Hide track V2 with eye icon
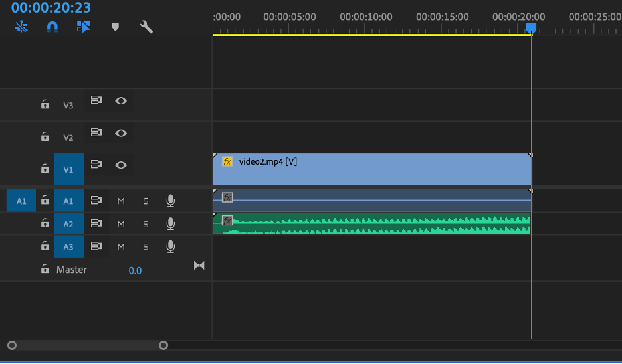Viewport: 622px width, 364px height. click(x=121, y=133)
